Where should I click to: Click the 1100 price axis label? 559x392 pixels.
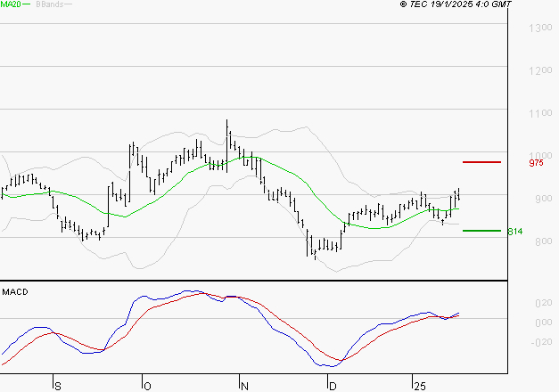point(538,114)
